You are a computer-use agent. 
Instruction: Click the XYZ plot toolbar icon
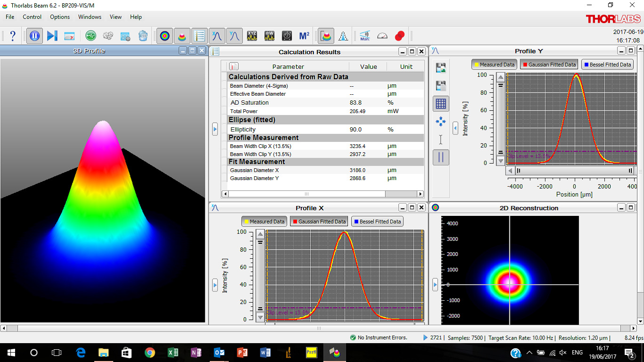(x=252, y=36)
